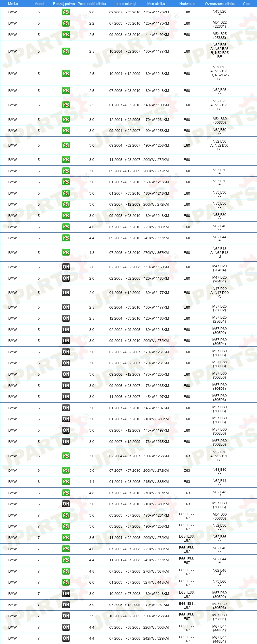Image resolution: width=257 pixels, height=644 pixels.
Task: Click the PB icon in the E60 4.0 225kW row
Action: coord(66,227)
